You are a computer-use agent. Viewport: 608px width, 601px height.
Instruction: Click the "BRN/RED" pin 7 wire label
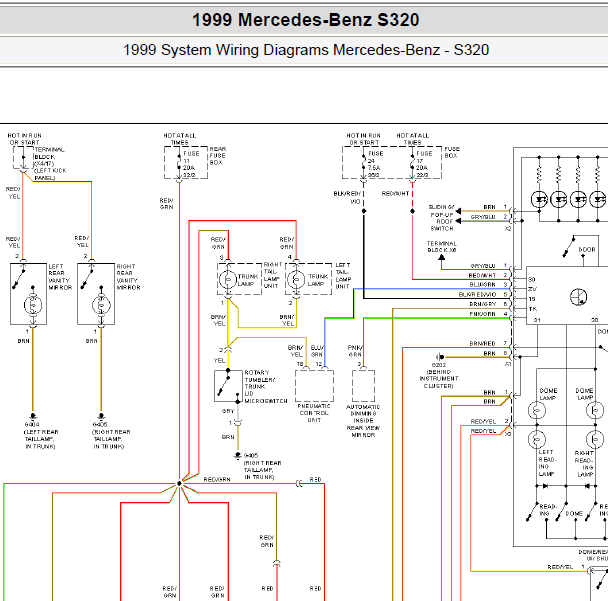(x=482, y=344)
